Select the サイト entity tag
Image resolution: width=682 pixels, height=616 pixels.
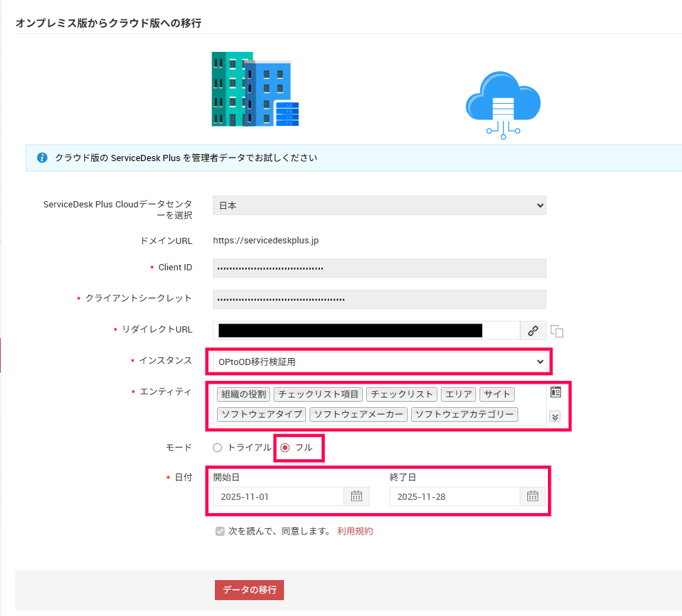click(x=497, y=394)
